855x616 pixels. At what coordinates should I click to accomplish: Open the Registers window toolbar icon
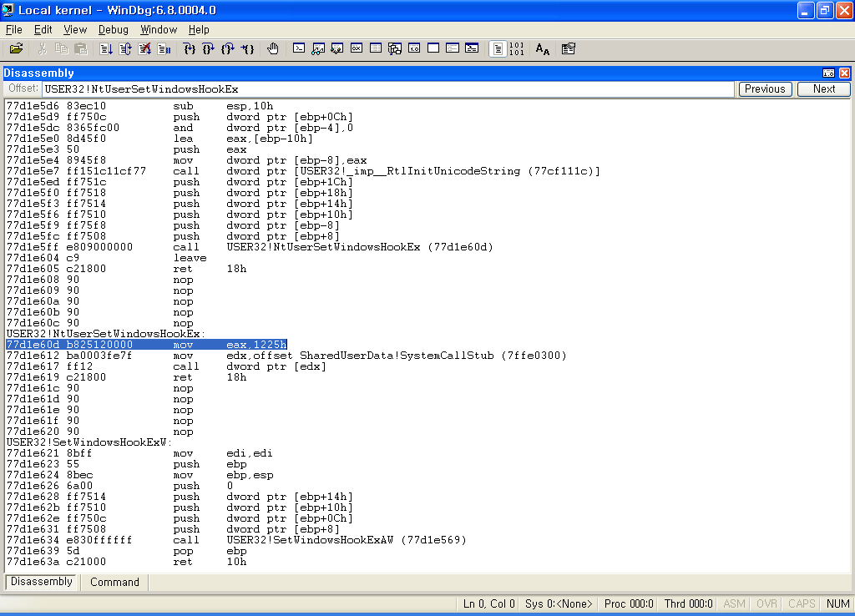356,48
